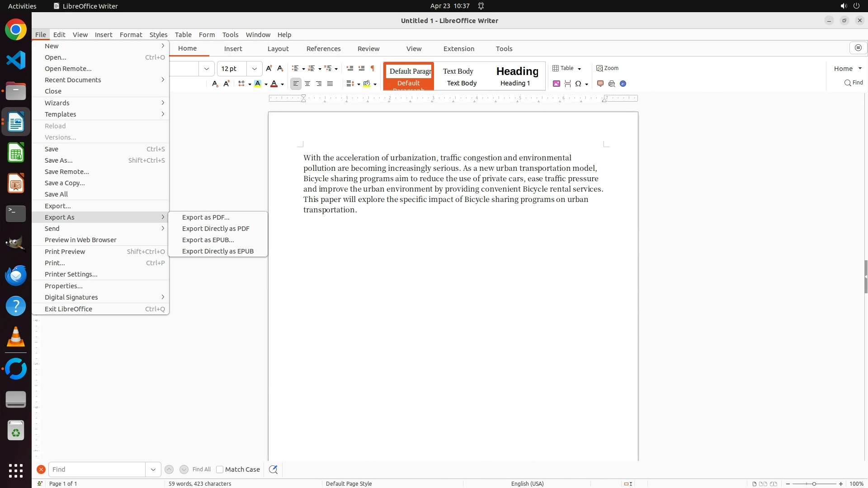The height and width of the screenshot is (488, 868).
Task: Click the zoom slider in status bar
Action: [814, 484]
